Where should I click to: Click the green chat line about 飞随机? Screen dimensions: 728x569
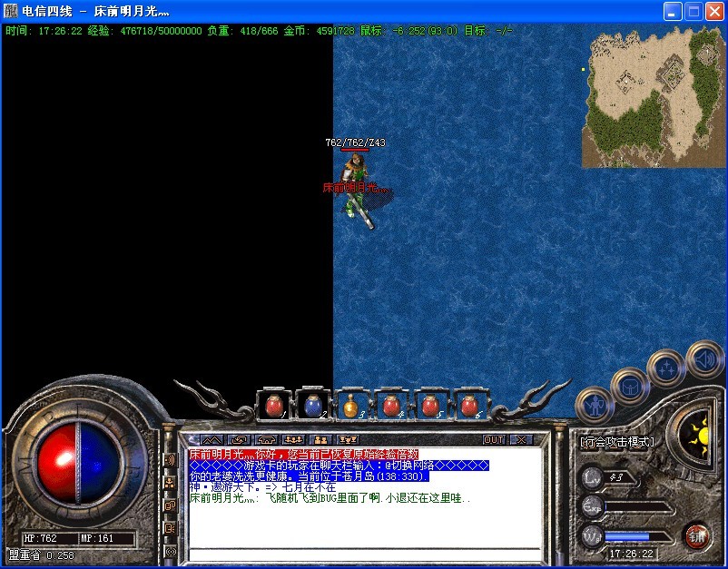click(x=330, y=498)
